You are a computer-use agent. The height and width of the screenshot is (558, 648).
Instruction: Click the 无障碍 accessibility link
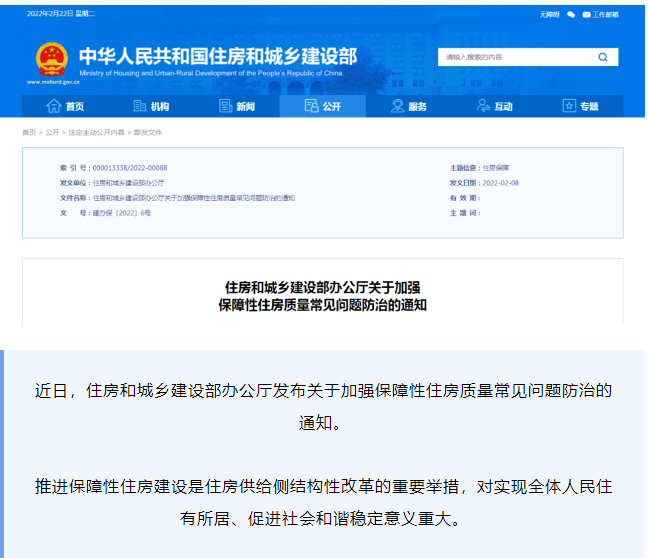(549, 15)
